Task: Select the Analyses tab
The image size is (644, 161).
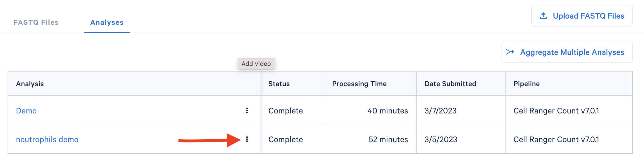Action: click(107, 23)
